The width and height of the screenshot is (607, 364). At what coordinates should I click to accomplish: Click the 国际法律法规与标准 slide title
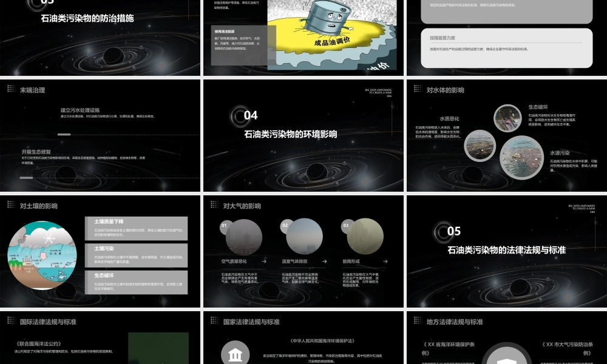(48, 322)
